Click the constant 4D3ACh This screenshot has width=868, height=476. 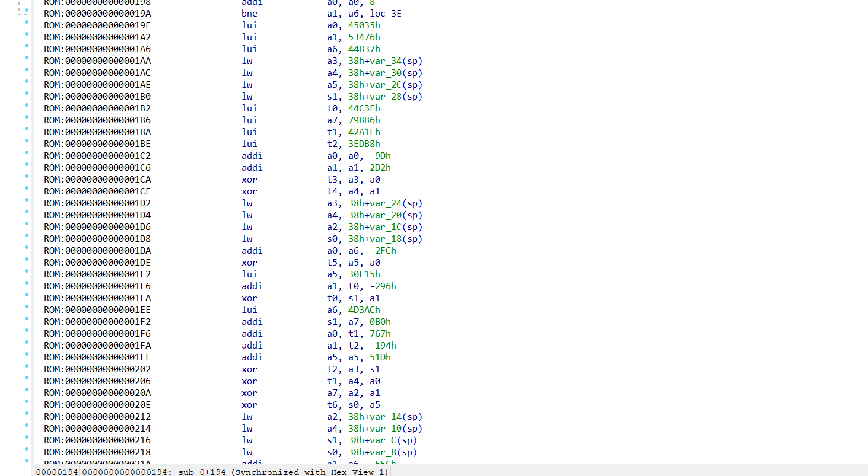pyautogui.click(x=364, y=310)
